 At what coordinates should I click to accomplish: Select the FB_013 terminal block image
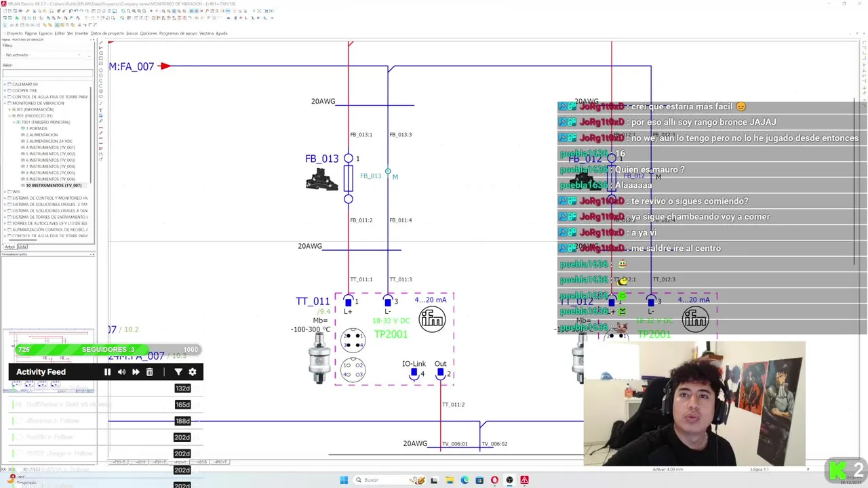[x=321, y=180]
